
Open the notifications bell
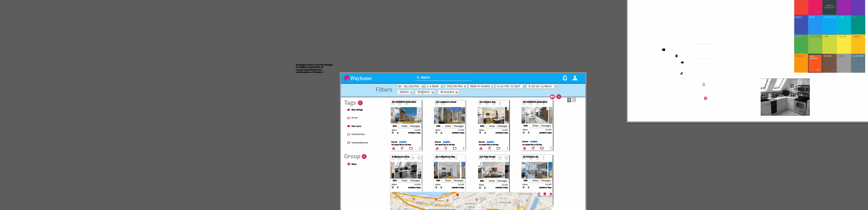coord(565,78)
